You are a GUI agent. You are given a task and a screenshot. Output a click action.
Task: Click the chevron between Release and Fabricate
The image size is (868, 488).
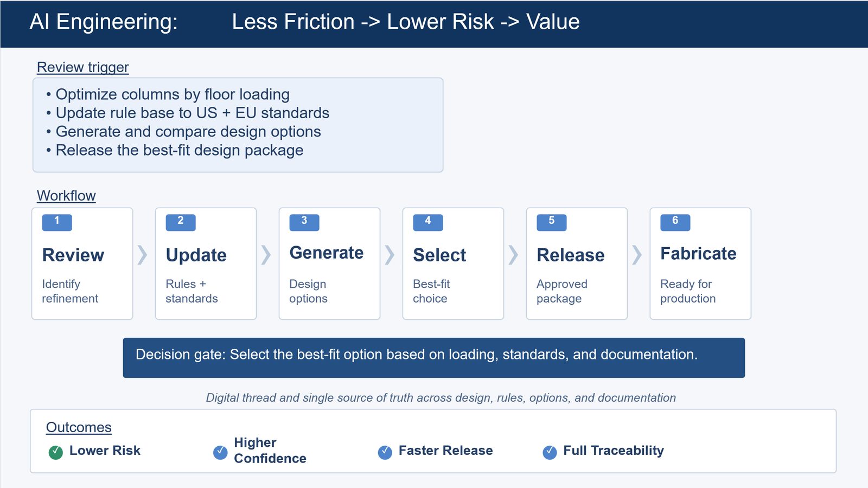pyautogui.click(x=637, y=254)
